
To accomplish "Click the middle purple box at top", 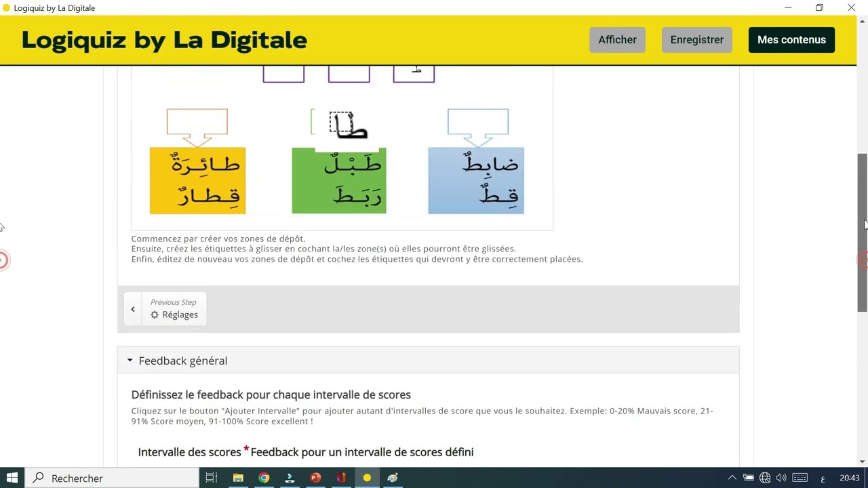I will pos(349,74).
